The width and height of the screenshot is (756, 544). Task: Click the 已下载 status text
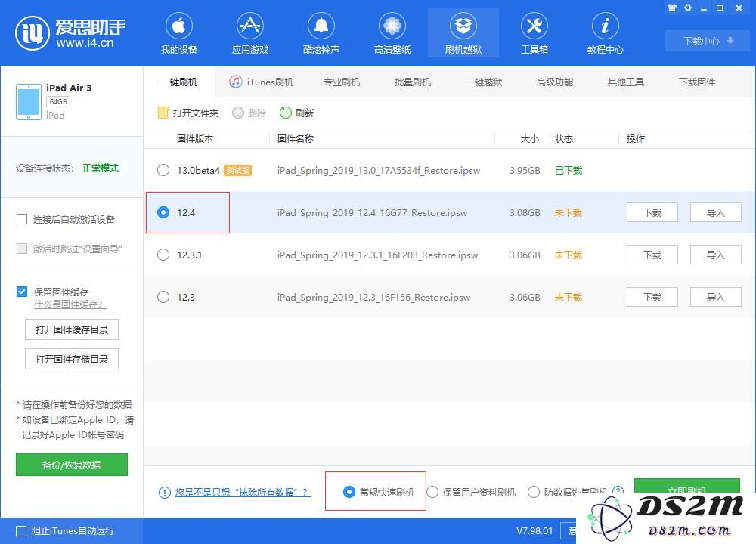pyautogui.click(x=569, y=171)
